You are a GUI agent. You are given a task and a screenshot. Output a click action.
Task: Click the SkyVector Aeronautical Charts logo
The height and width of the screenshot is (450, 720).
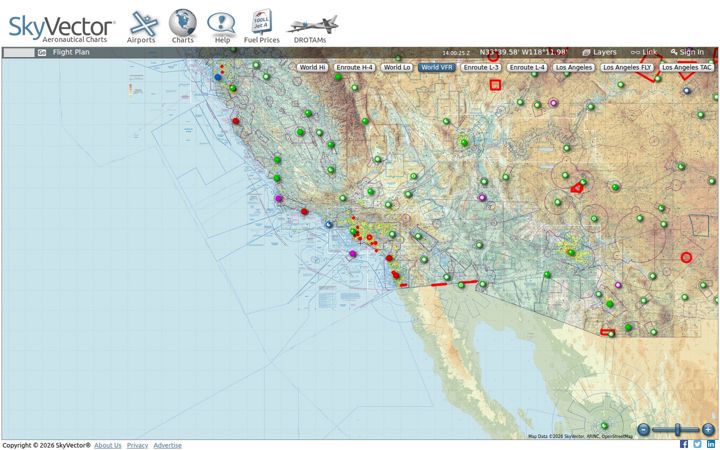[x=61, y=28]
